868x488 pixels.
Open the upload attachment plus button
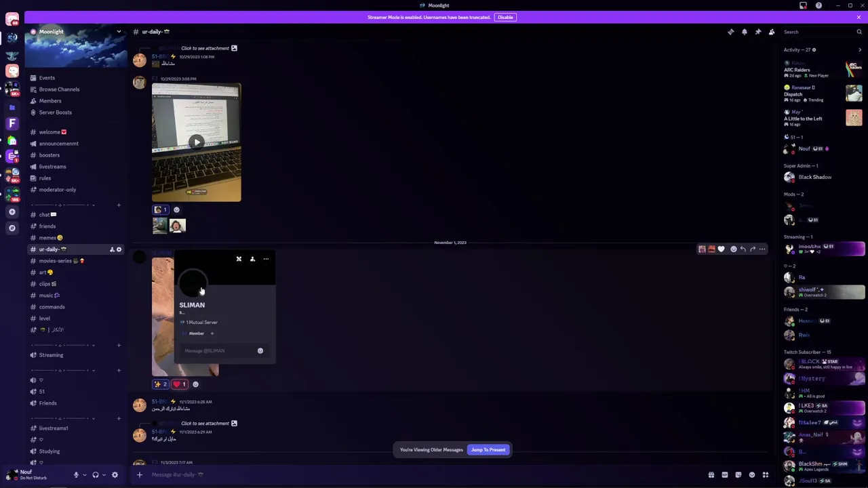tap(140, 474)
